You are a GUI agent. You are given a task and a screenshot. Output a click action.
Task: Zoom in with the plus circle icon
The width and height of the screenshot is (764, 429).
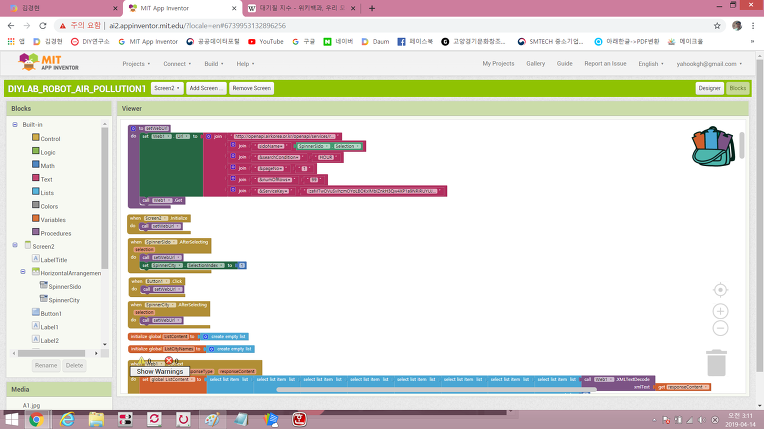tap(720, 311)
